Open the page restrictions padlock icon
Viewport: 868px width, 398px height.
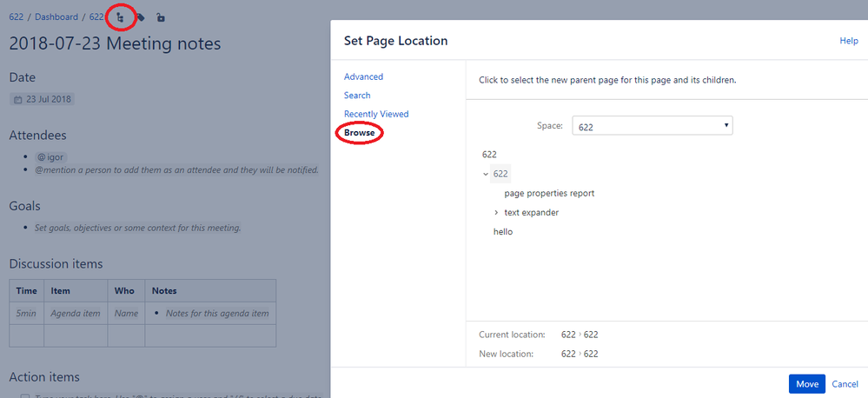click(x=160, y=17)
